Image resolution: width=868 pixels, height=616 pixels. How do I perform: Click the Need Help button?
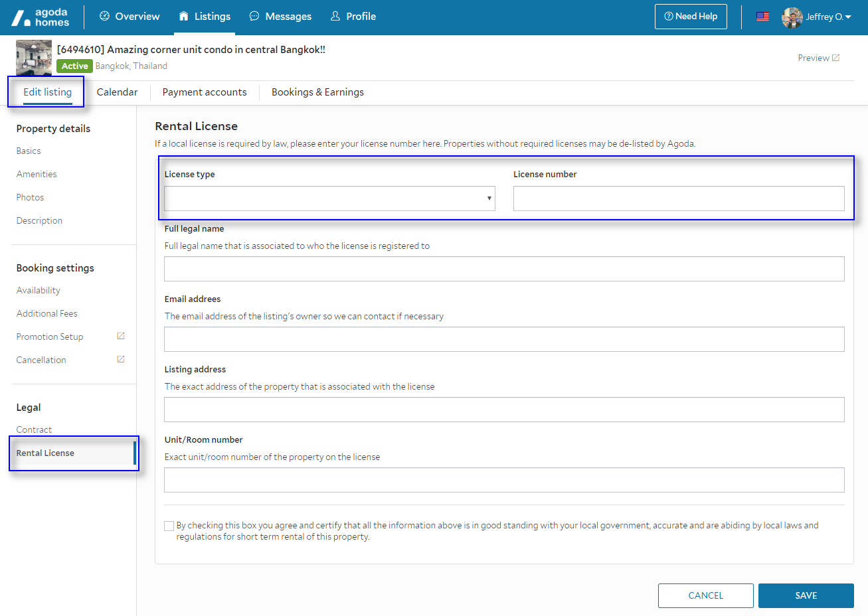click(691, 17)
